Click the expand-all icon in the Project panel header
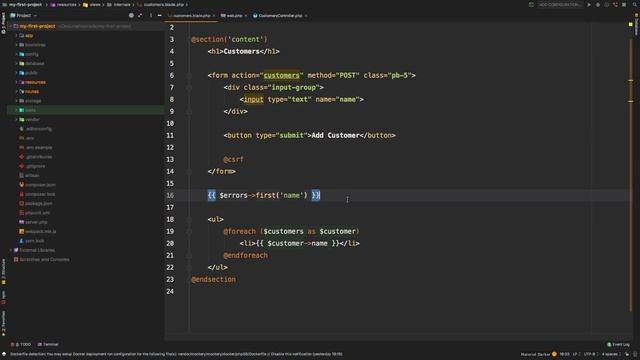The width and height of the screenshot is (640, 360). 140,16
